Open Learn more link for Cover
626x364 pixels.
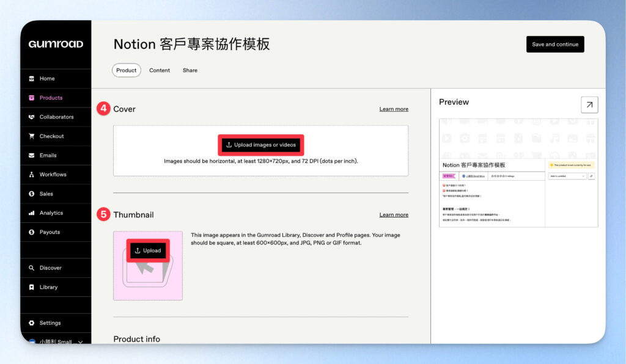[394, 109]
